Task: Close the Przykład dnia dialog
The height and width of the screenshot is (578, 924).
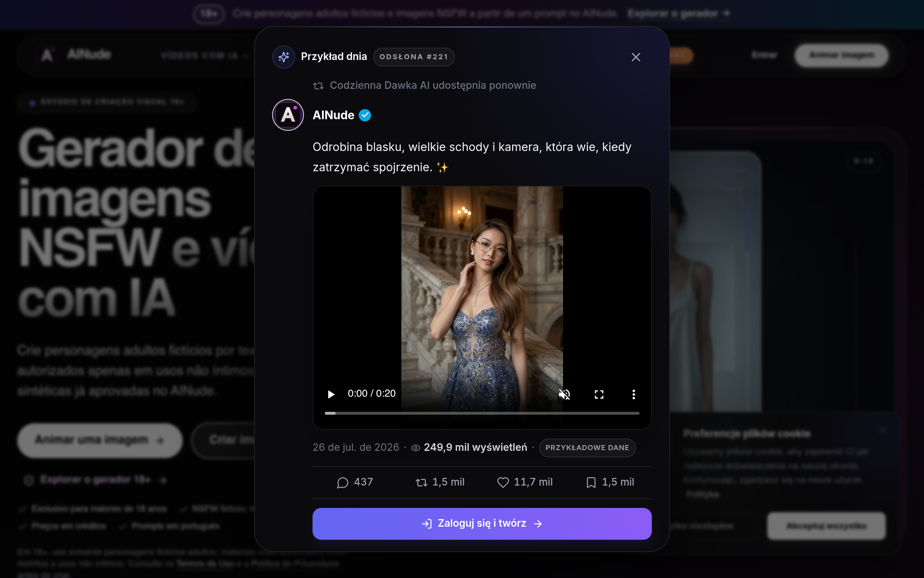Action: click(x=636, y=57)
